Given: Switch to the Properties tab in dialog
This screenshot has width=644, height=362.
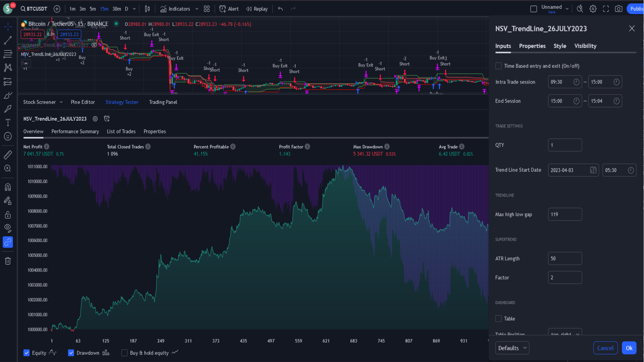Looking at the screenshot, I should pos(532,46).
